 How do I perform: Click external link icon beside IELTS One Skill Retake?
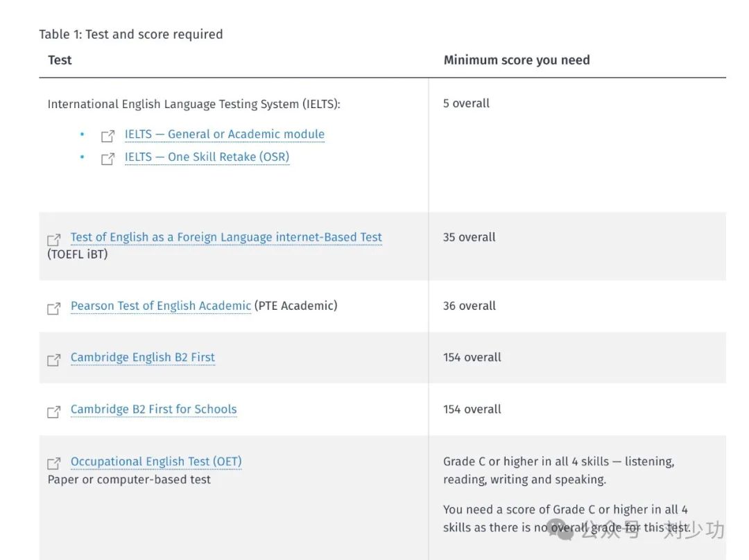(107, 159)
